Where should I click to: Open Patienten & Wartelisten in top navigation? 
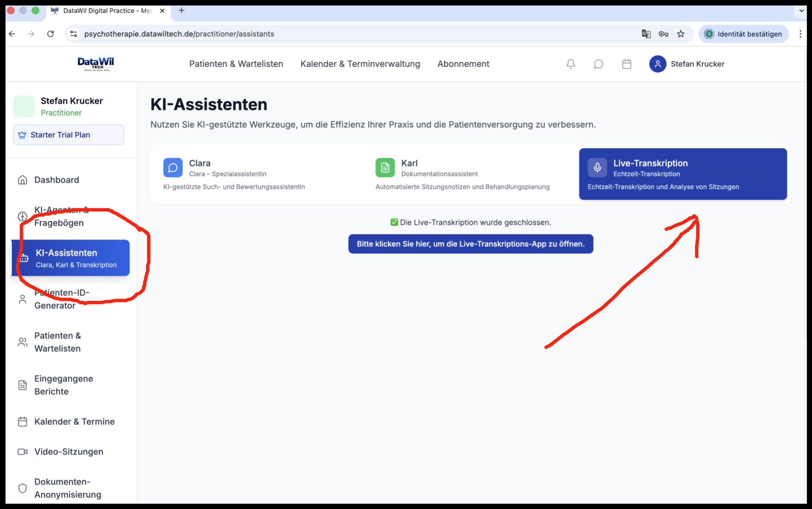click(236, 64)
